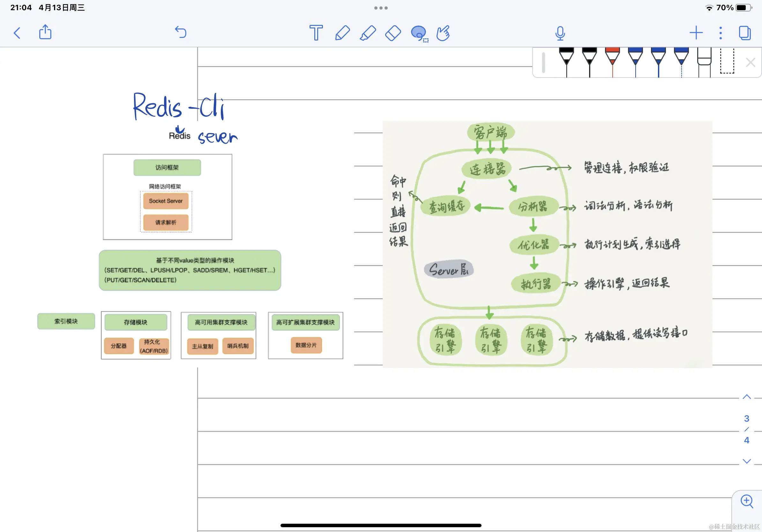Tap the '索引模块' green box
The width and height of the screenshot is (762, 532).
pyautogui.click(x=66, y=321)
